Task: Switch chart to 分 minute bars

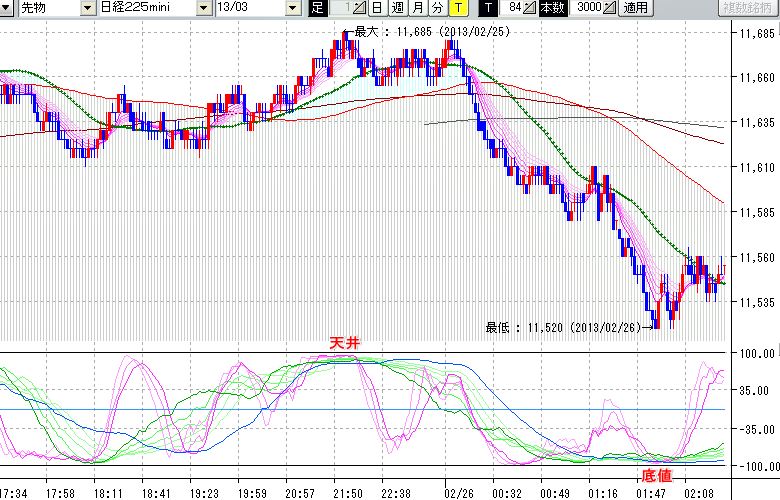Action: tap(437, 9)
